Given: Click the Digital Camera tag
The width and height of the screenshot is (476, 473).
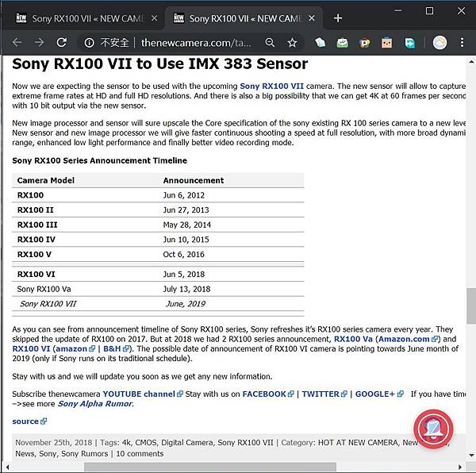Looking at the screenshot, I should 186,442.
